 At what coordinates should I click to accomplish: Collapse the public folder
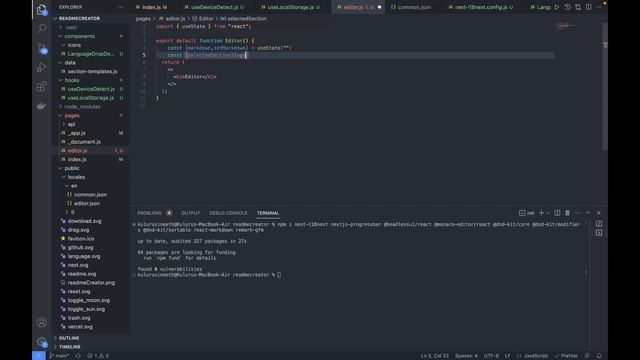click(72, 168)
